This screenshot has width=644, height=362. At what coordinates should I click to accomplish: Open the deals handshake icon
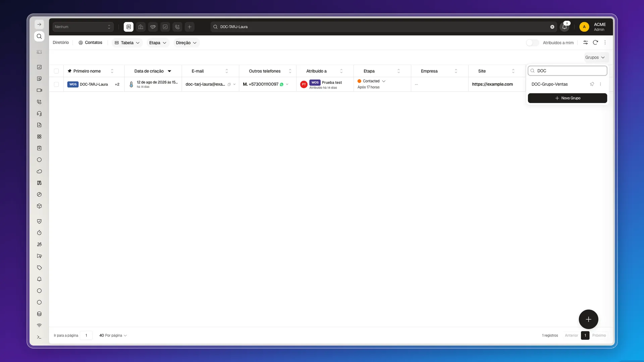pyautogui.click(x=153, y=27)
